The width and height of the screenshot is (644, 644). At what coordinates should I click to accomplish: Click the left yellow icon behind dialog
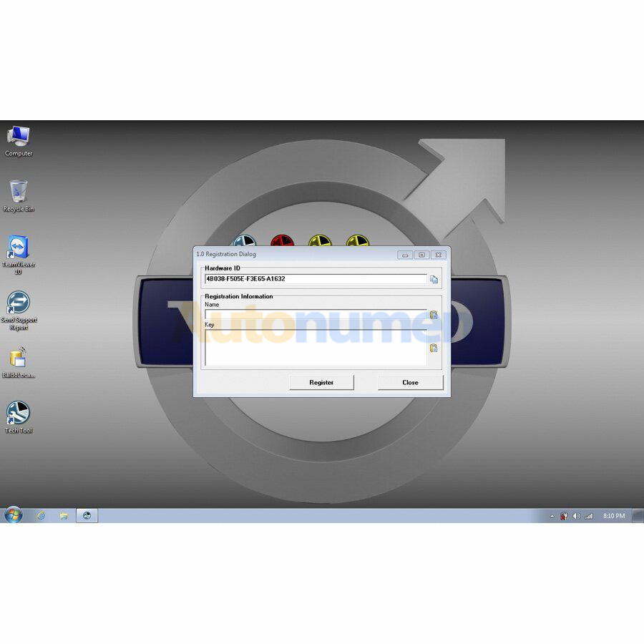tap(320, 240)
